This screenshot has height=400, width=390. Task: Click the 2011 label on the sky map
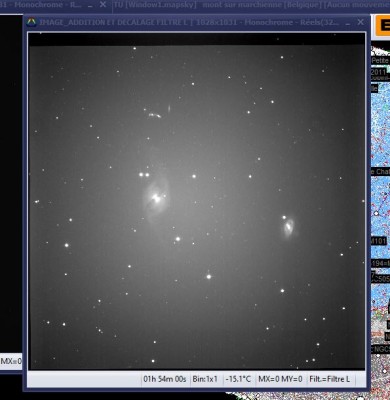378,72
